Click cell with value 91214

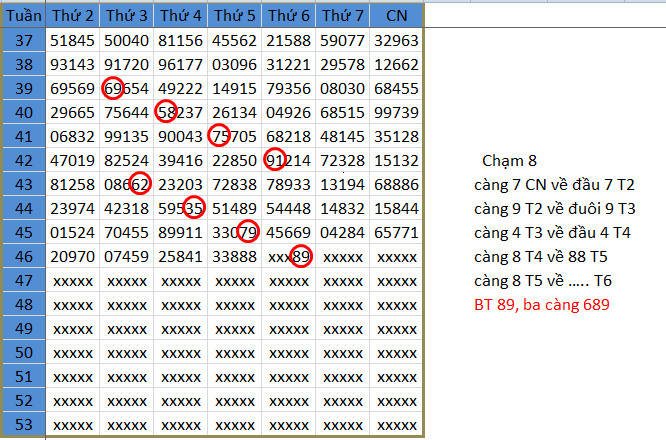click(x=288, y=161)
